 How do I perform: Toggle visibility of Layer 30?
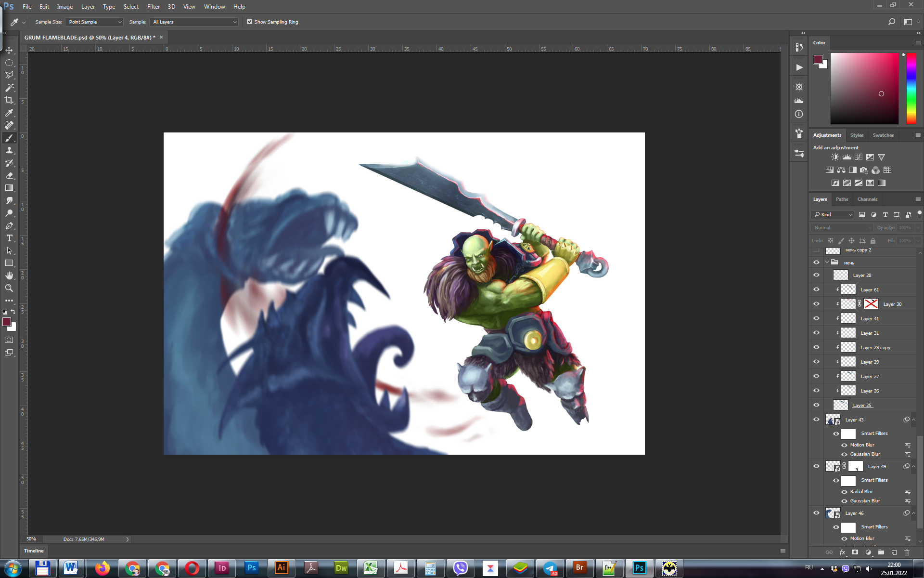(x=816, y=304)
